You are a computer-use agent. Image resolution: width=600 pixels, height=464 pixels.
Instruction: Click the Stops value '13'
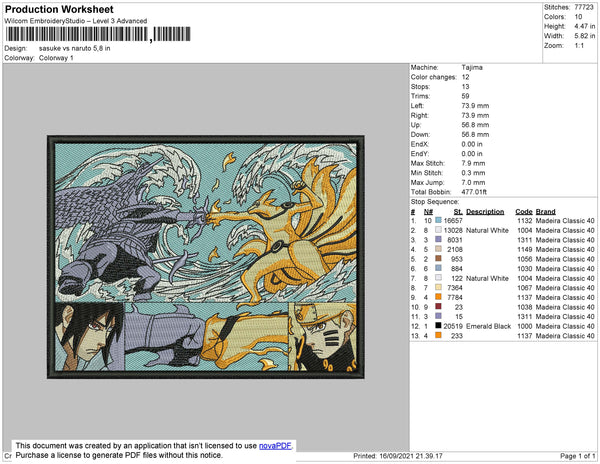465,86
